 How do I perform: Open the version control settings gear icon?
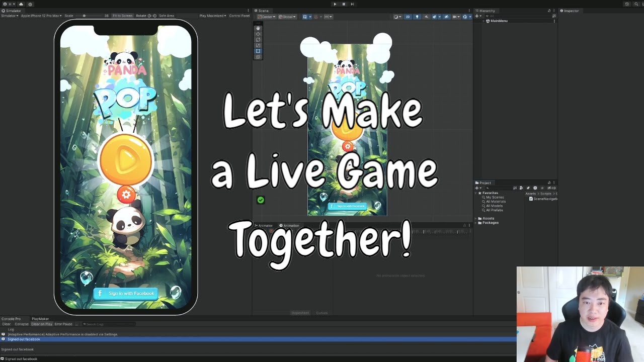(x=30, y=4)
